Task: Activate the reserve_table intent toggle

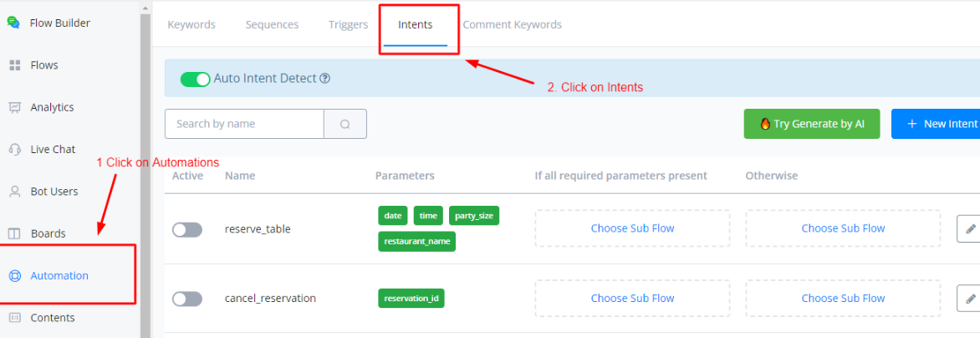Action: pyautogui.click(x=187, y=229)
